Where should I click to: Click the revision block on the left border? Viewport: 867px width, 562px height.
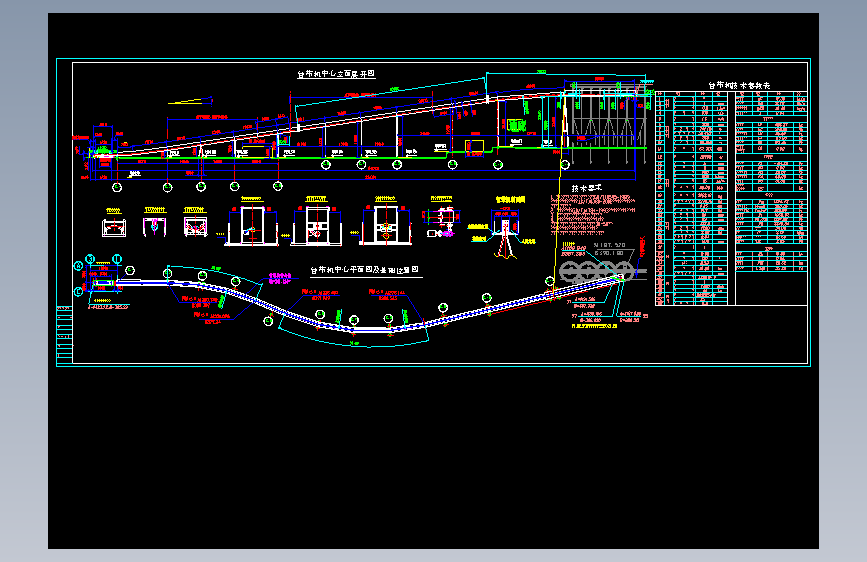pyautogui.click(x=65, y=334)
